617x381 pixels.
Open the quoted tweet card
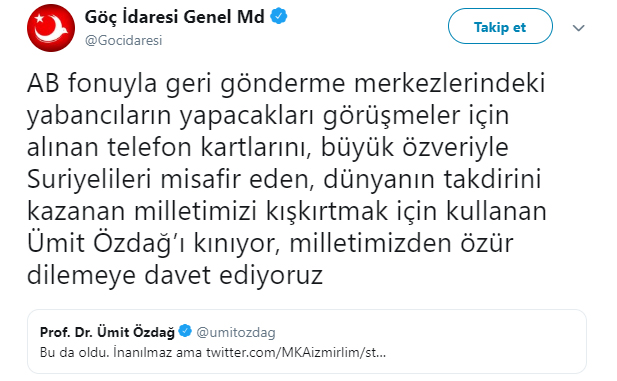click(307, 341)
